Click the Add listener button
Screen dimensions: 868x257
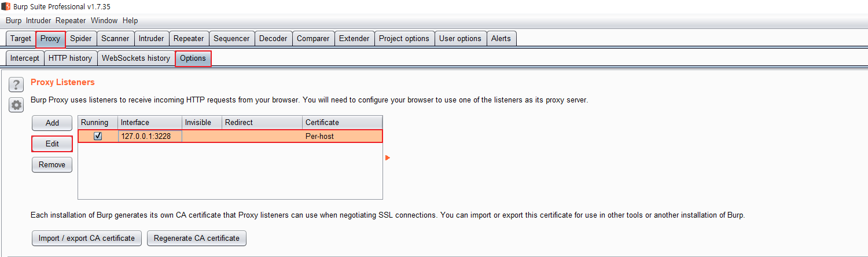52,123
